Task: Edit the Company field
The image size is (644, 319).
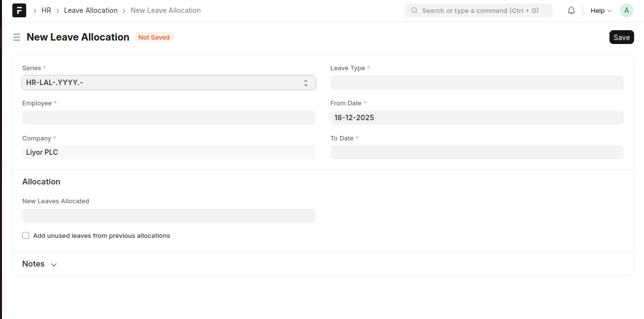Action: tap(168, 152)
